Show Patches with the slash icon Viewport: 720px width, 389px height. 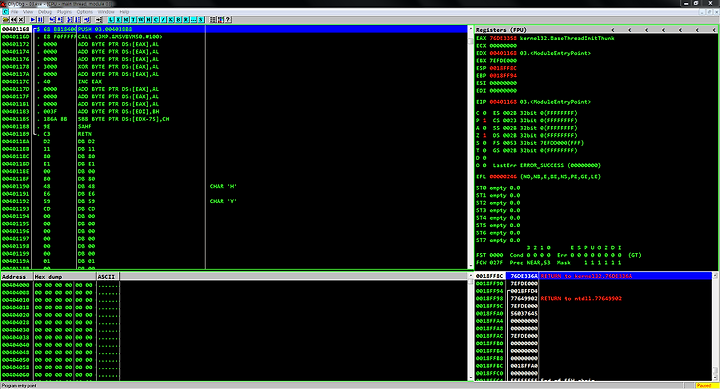pos(163,20)
